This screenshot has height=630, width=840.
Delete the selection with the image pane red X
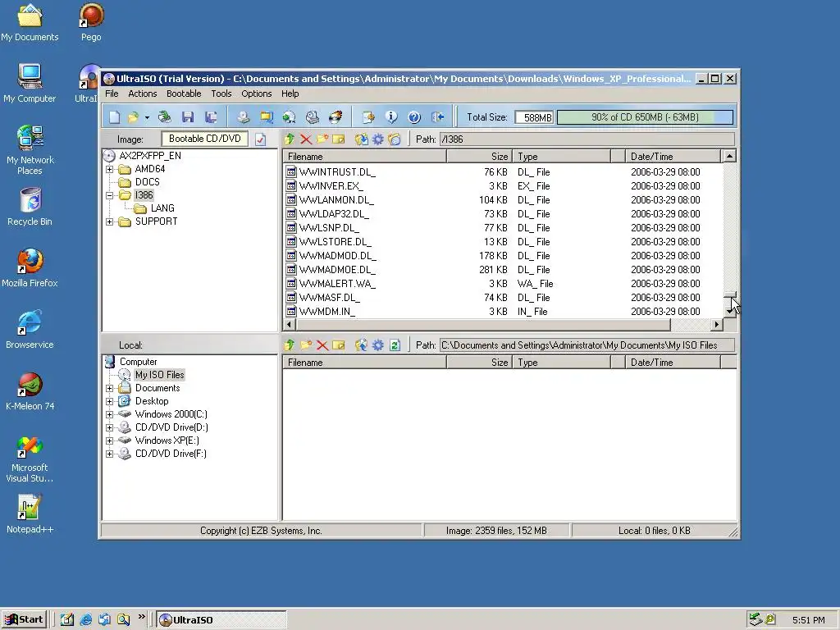(x=306, y=139)
